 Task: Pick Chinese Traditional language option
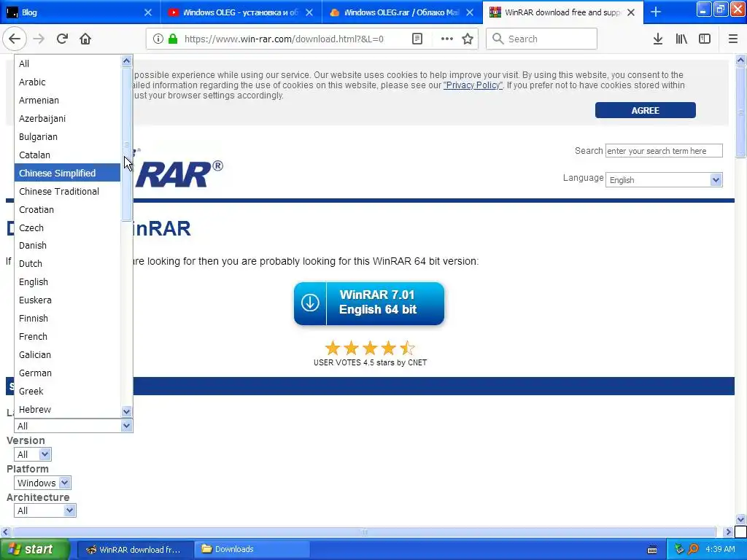click(x=67, y=192)
